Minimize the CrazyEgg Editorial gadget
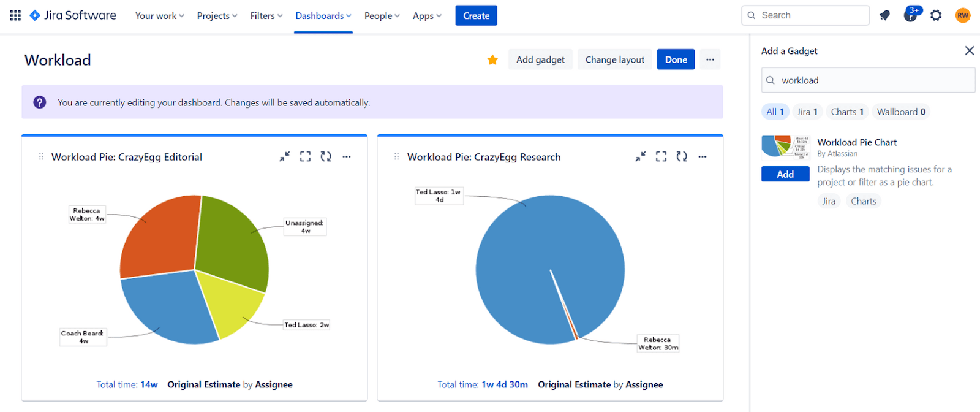The image size is (980, 412). 285,157
